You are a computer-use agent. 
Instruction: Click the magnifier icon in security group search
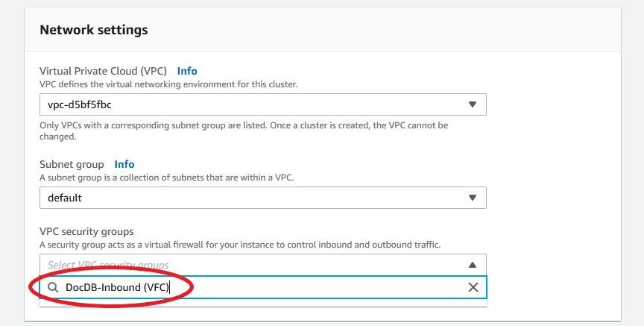point(52,288)
